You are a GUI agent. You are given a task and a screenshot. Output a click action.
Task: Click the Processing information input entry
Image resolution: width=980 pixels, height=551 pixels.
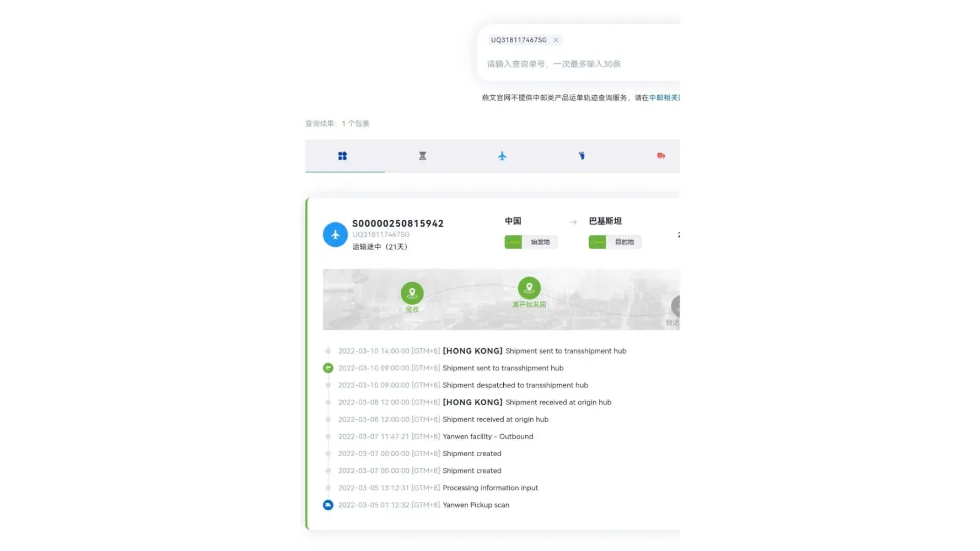click(489, 488)
